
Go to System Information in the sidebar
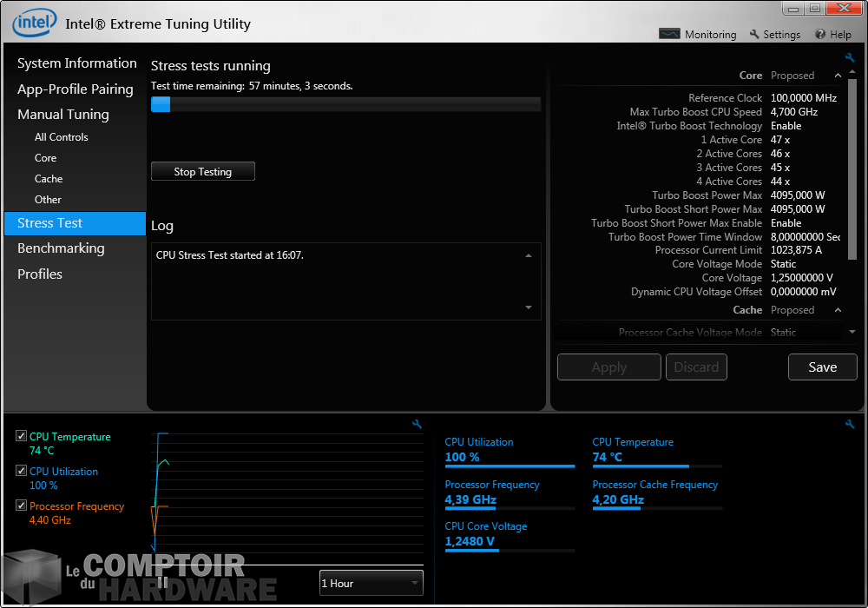point(76,63)
